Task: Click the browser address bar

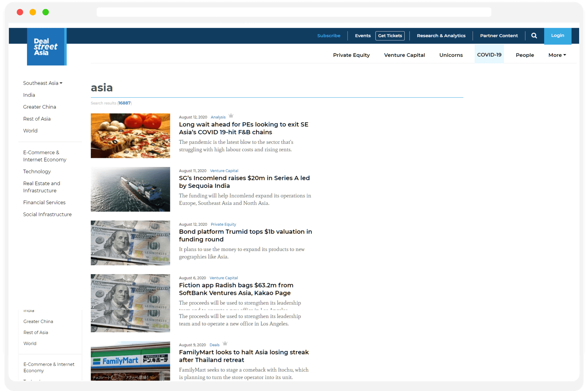Action: point(294,12)
